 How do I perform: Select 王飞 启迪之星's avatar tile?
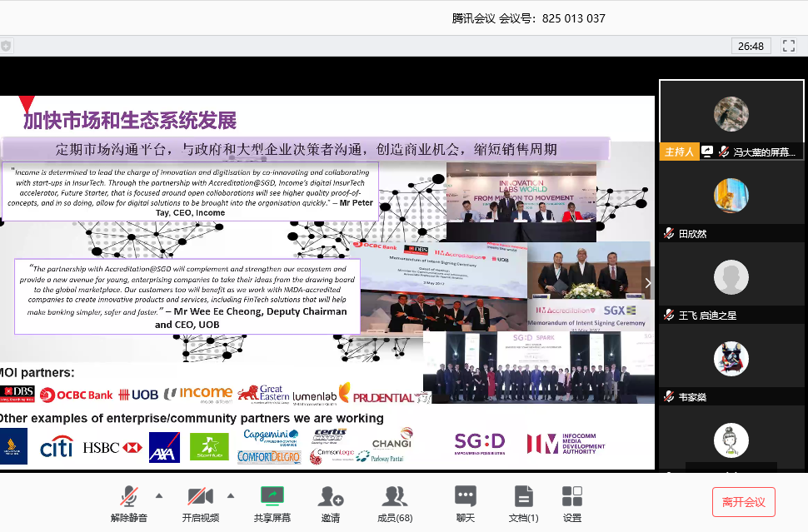click(x=731, y=277)
